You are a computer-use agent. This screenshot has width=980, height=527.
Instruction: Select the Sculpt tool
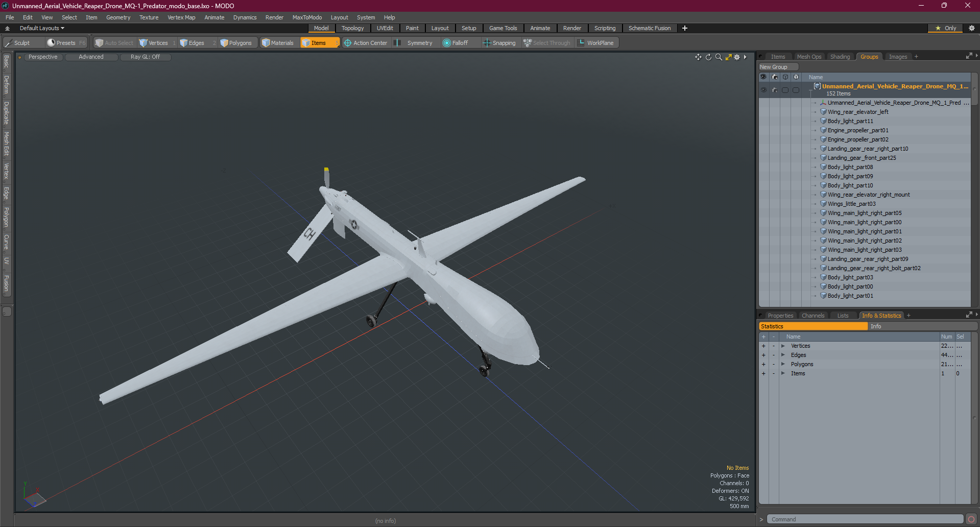coord(22,43)
